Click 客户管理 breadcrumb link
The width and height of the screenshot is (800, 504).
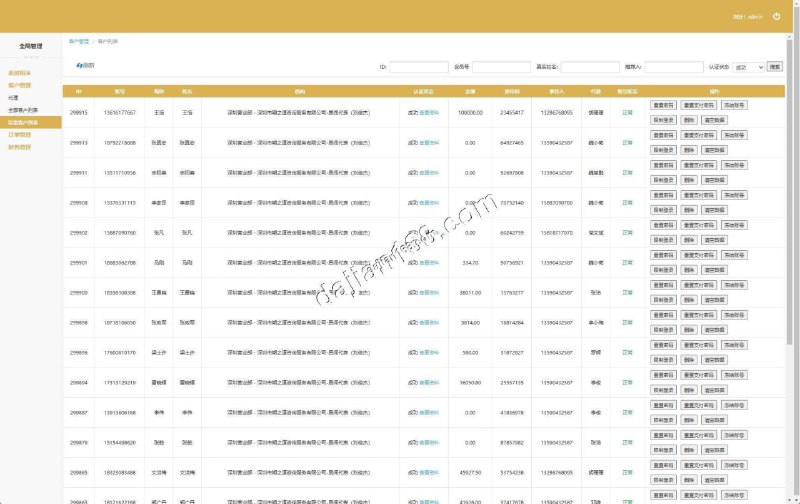(x=78, y=42)
